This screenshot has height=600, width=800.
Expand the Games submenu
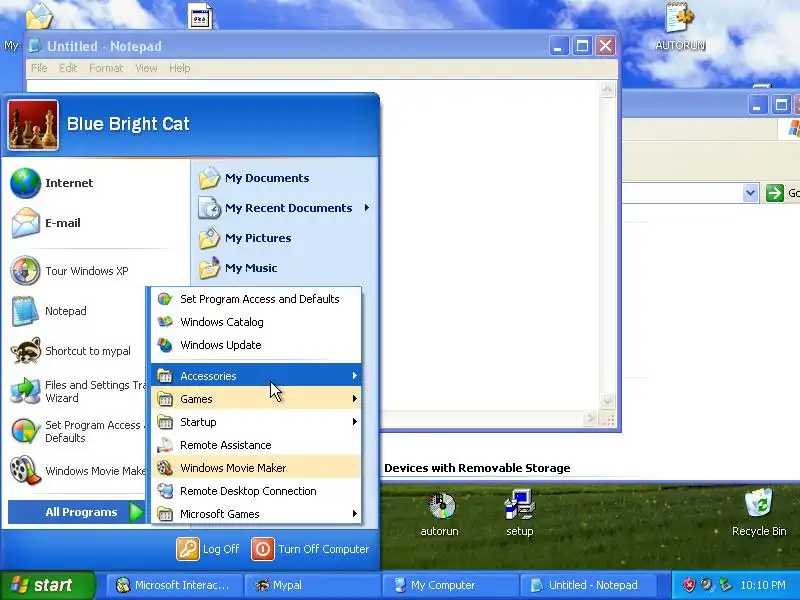coord(256,399)
